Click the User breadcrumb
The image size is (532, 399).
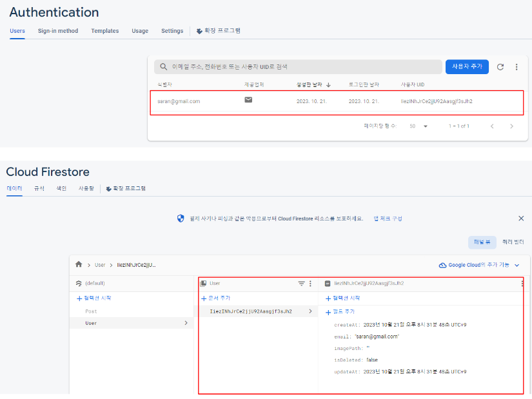(100, 265)
